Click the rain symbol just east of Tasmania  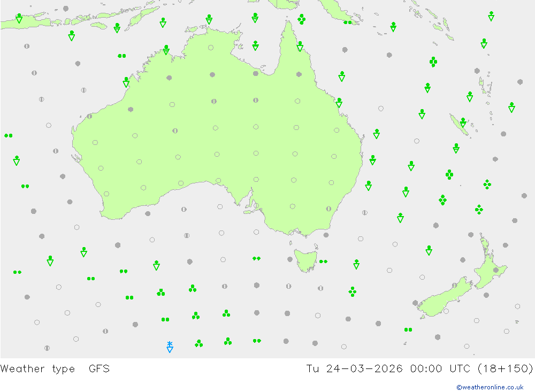pyautogui.click(x=323, y=262)
